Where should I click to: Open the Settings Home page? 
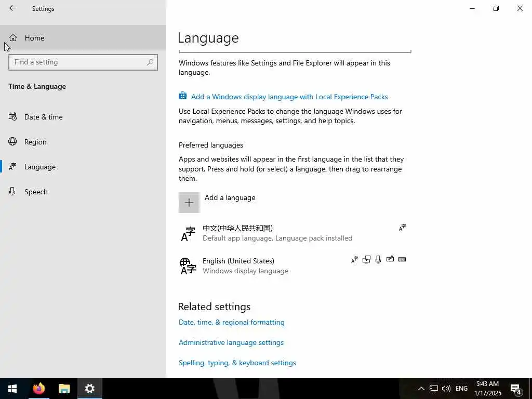[83, 38]
